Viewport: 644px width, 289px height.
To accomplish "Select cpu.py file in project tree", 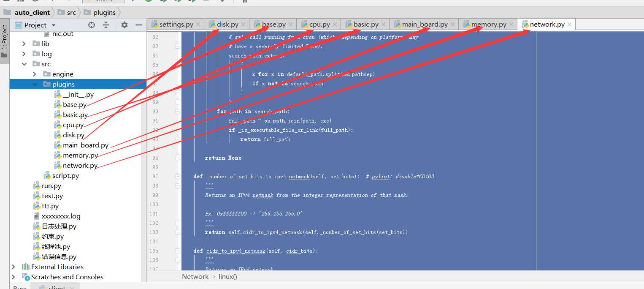I will 73,125.
